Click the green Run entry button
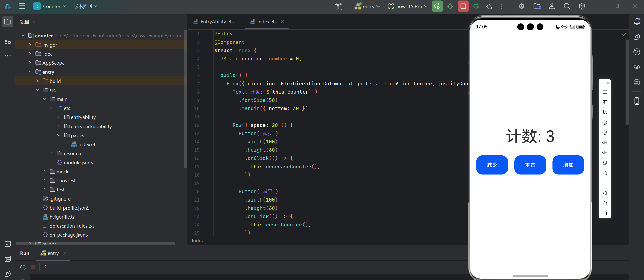The height and width of the screenshot is (280, 644). click(437, 6)
